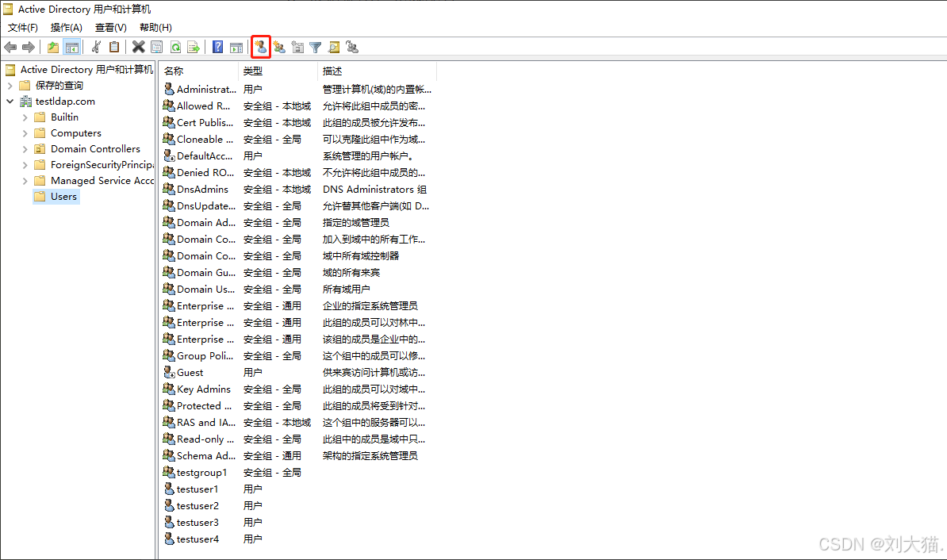Expand the Domain Controllers node
The height and width of the screenshot is (560, 947).
pyautogui.click(x=25, y=149)
